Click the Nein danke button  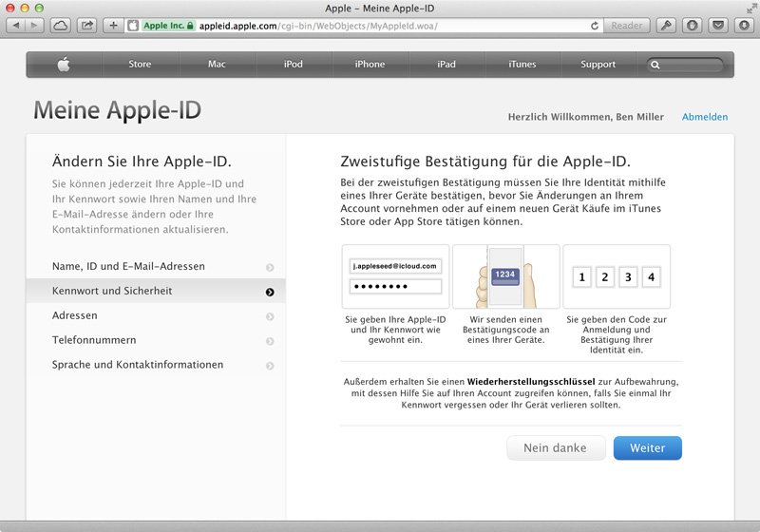coord(556,448)
